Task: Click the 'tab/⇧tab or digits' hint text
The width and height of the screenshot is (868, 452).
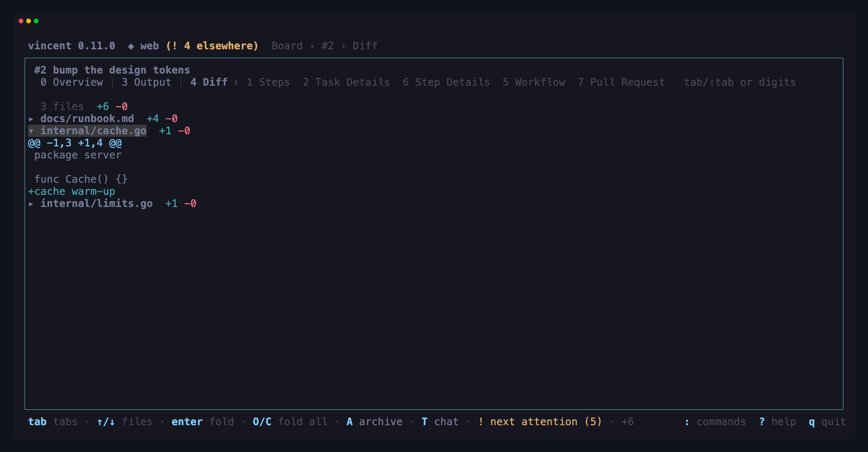Action: click(x=740, y=82)
